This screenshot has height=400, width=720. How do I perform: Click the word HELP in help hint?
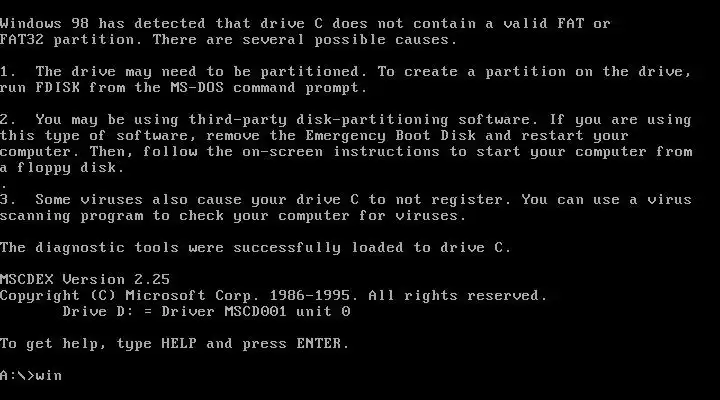[179, 344]
